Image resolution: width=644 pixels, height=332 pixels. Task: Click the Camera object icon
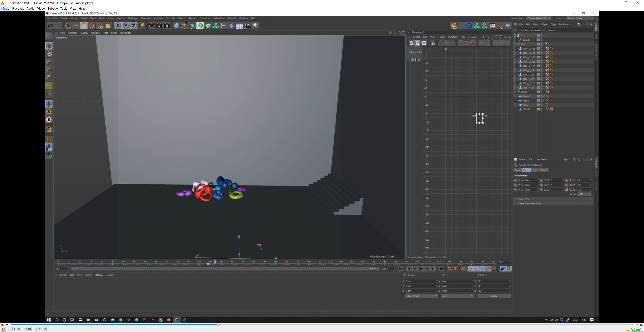(x=248, y=26)
